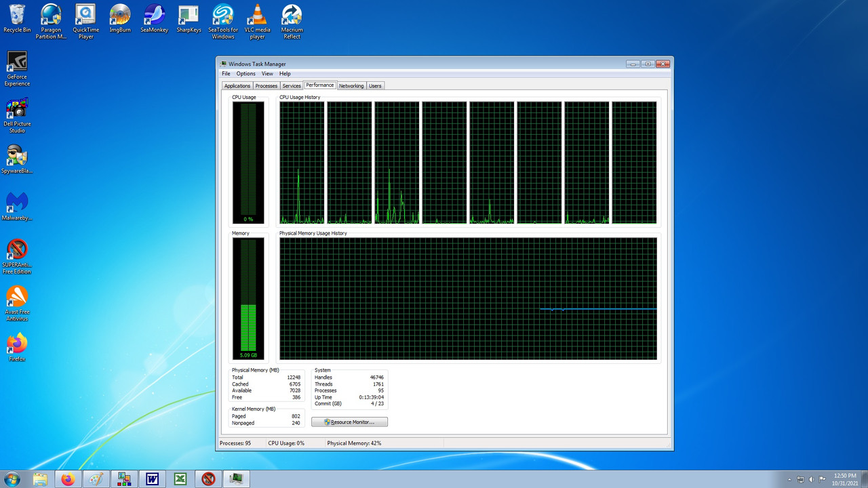The height and width of the screenshot is (488, 868).
Task: Click the Show Desktop strip
Action: click(864, 479)
